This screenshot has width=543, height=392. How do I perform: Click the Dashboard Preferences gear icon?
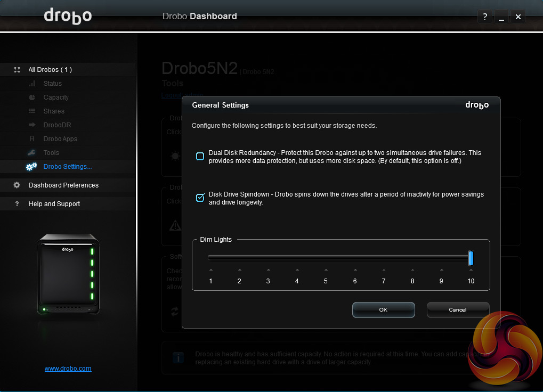17,185
